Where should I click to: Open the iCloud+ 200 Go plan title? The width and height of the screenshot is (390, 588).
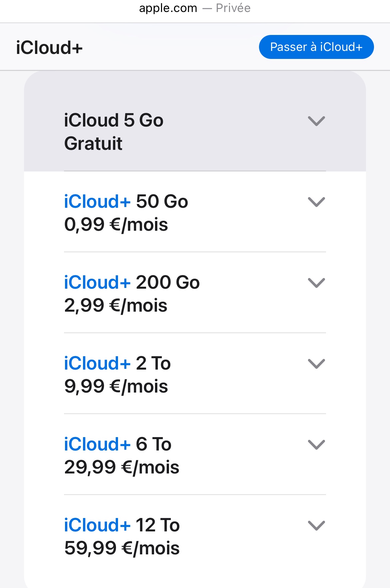click(x=132, y=282)
